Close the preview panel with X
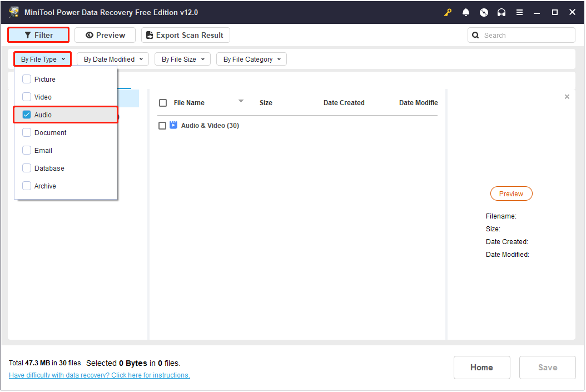Viewport: 586px width, 392px height. tap(567, 97)
